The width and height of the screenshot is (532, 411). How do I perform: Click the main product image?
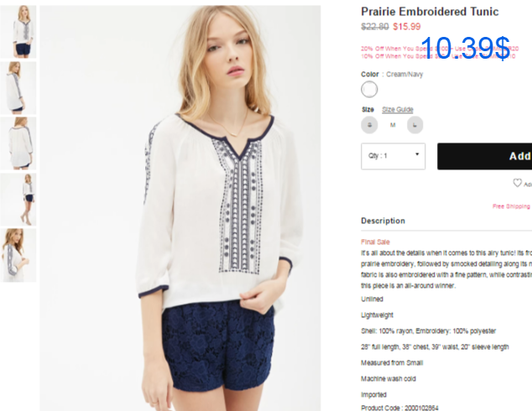(x=180, y=208)
